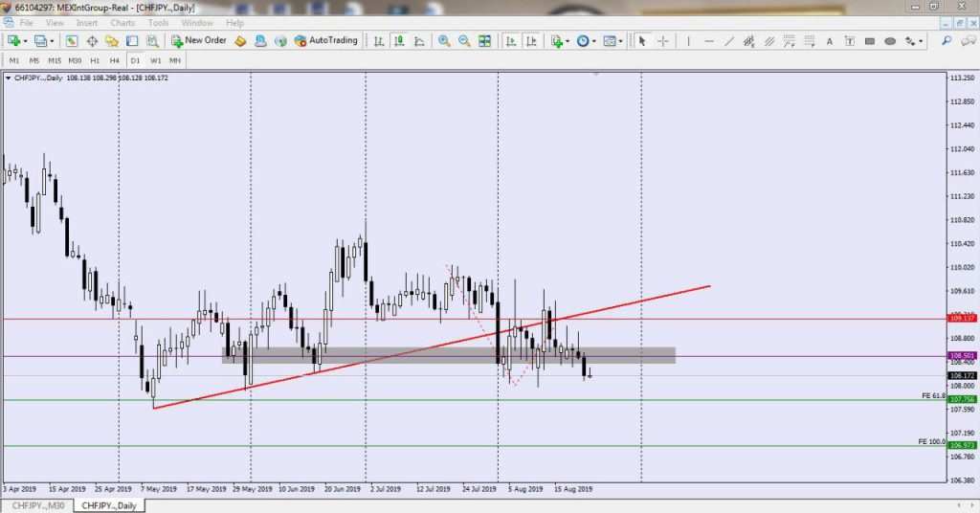Switch to the CHFJPY.,M30 chart tab
Screen dimensions: 980x513
37,505
